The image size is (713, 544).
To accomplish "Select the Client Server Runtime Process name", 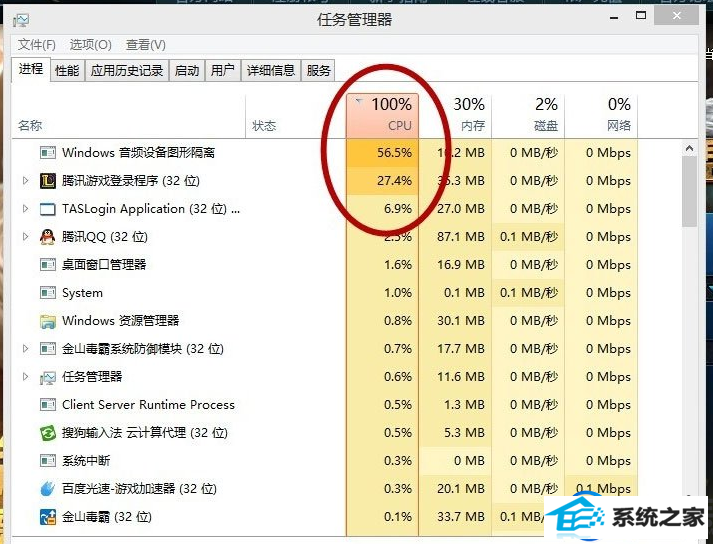I will pos(148,405).
